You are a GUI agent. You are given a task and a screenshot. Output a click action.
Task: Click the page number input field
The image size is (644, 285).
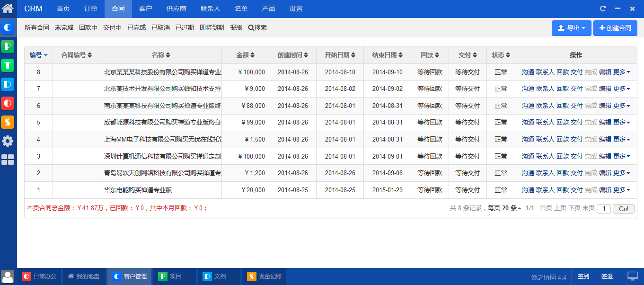[604, 209]
